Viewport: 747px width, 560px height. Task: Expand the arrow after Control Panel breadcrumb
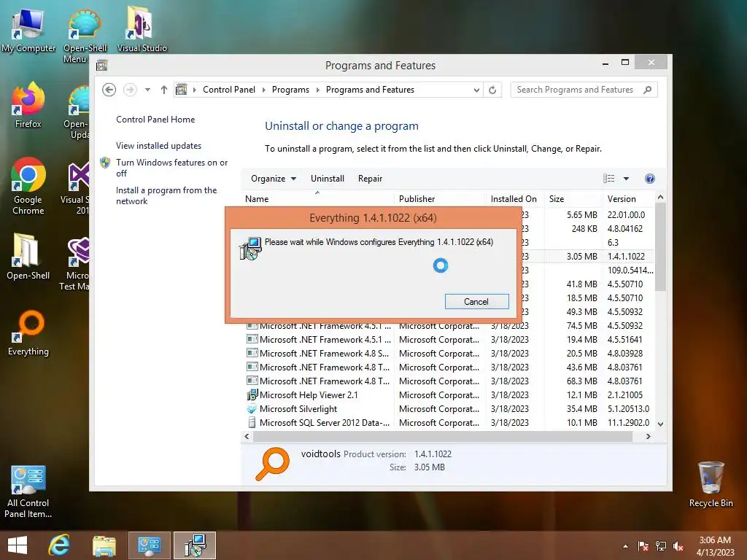point(264,90)
